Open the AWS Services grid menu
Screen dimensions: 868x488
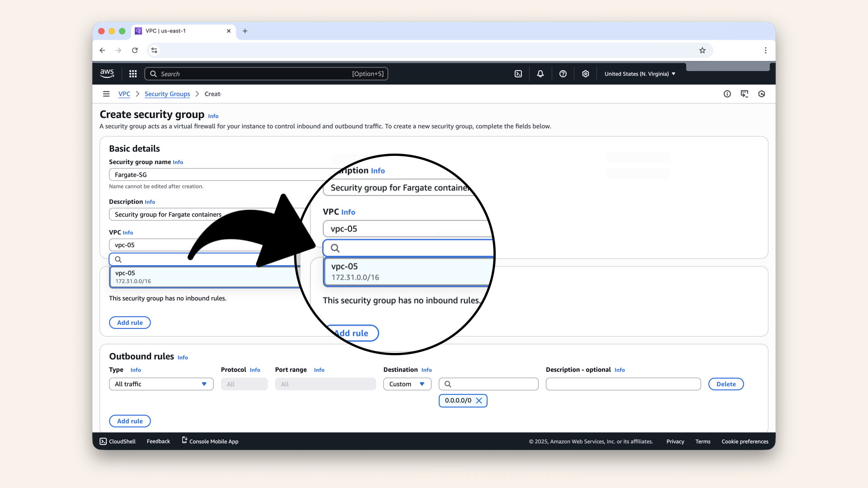(132, 74)
